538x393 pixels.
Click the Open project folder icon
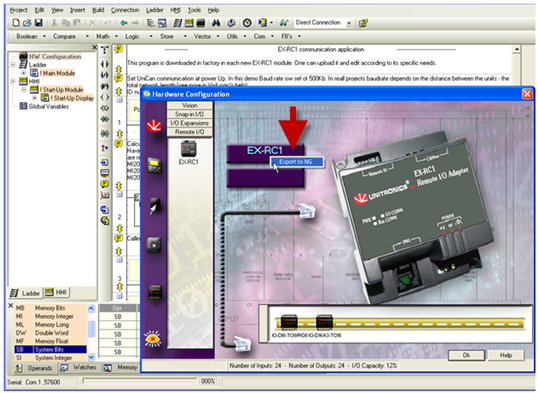point(27,23)
